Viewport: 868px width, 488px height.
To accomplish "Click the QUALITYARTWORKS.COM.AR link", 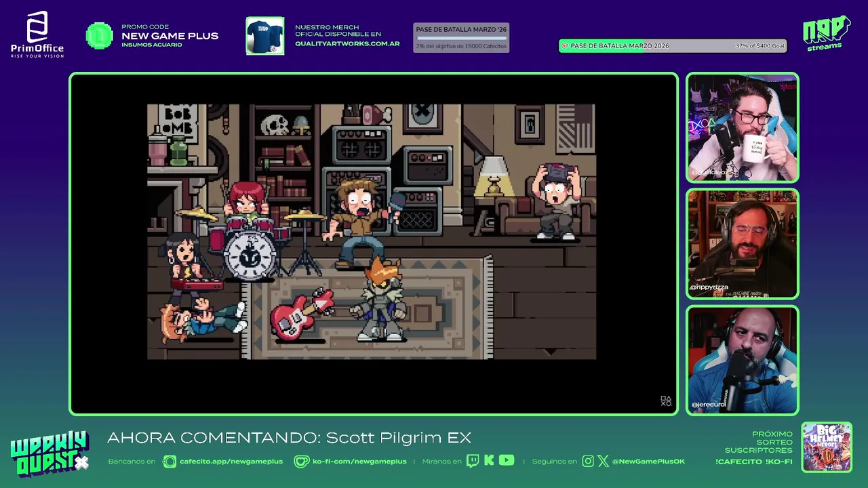I will point(347,44).
